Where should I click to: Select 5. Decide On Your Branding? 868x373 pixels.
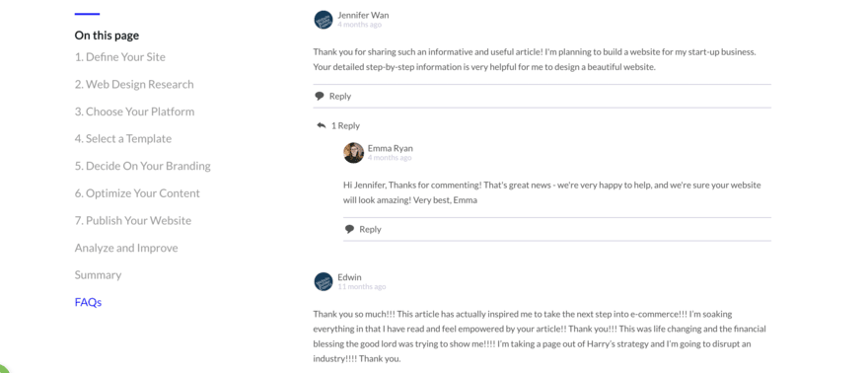[143, 166]
